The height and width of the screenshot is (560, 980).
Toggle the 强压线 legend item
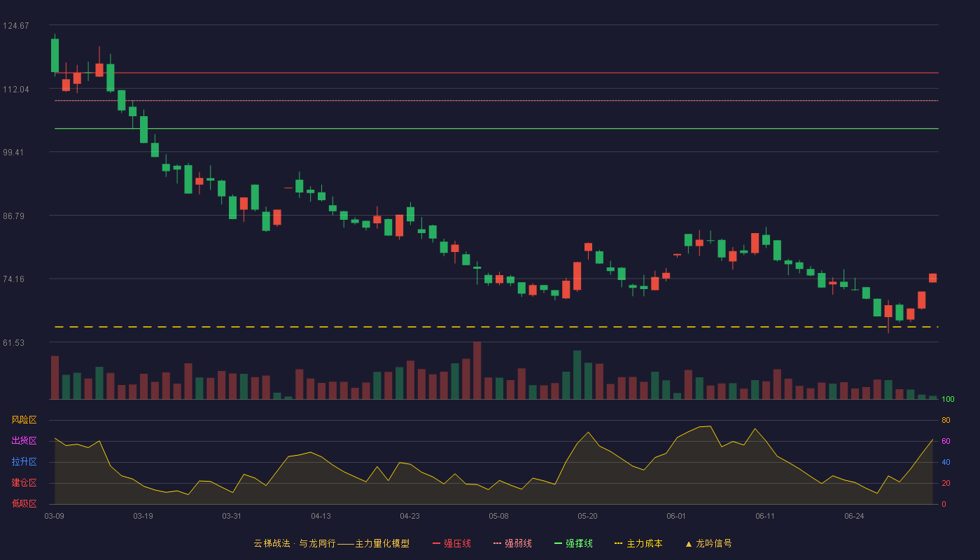pos(451,543)
